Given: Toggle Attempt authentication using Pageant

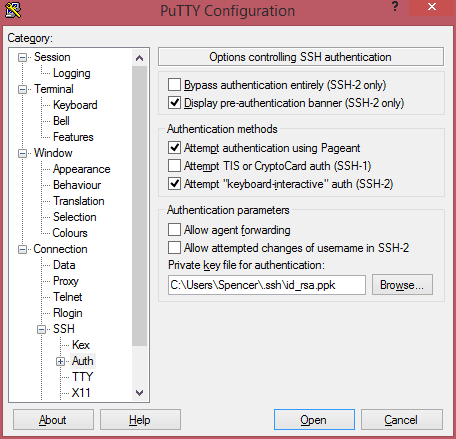Looking at the screenshot, I should [x=174, y=147].
